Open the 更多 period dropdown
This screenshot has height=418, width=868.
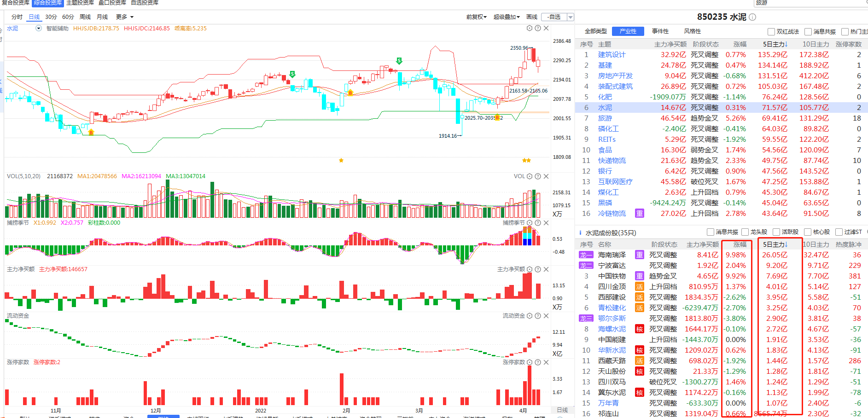pos(125,17)
